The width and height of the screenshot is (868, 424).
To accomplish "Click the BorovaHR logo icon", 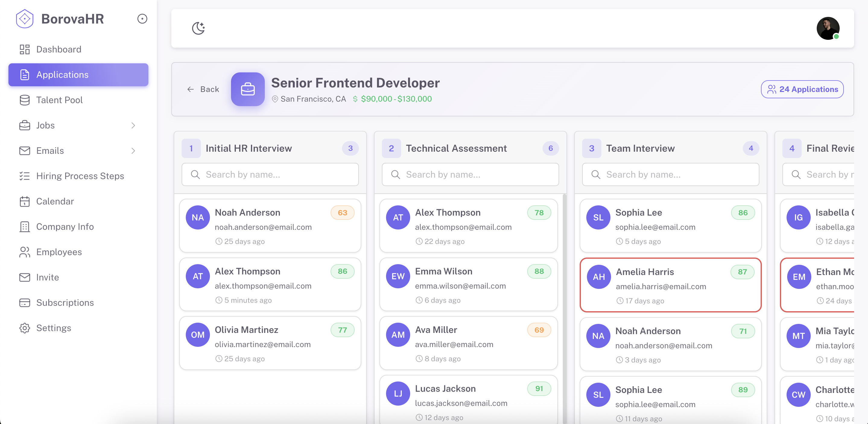I will [x=25, y=19].
